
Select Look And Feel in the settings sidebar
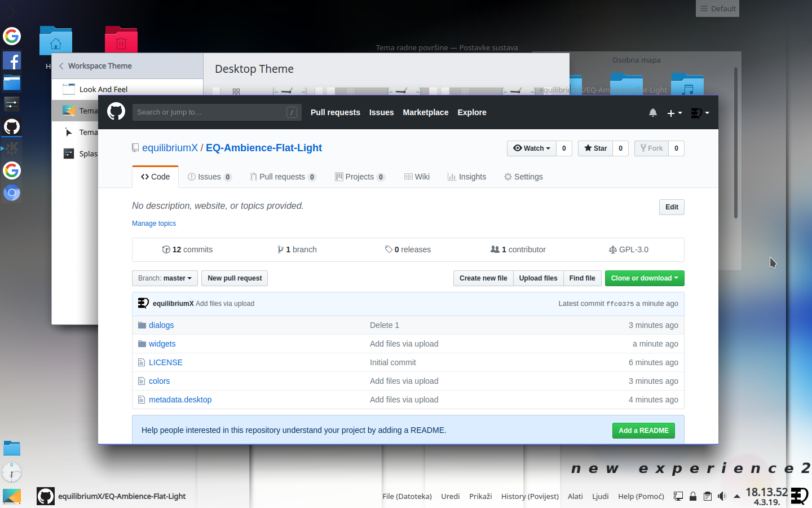click(103, 89)
